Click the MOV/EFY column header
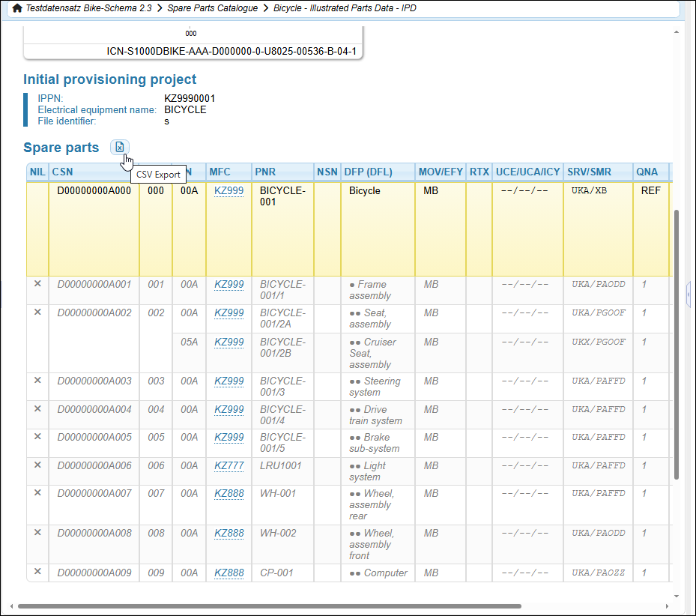 click(441, 172)
